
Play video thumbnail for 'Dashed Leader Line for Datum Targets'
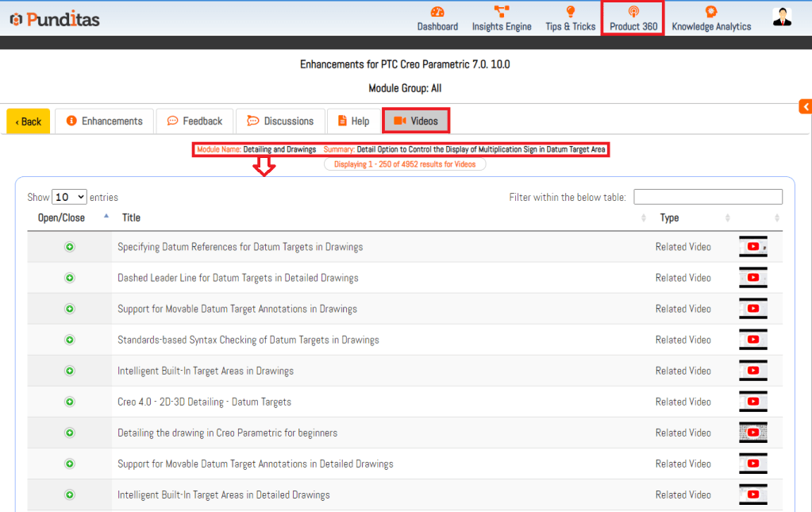tap(752, 278)
